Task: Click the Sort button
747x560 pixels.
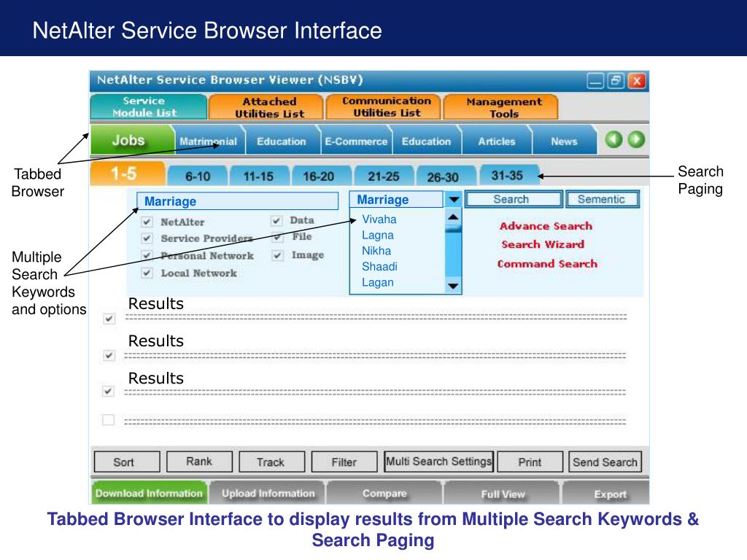Action: pyautogui.click(x=127, y=462)
